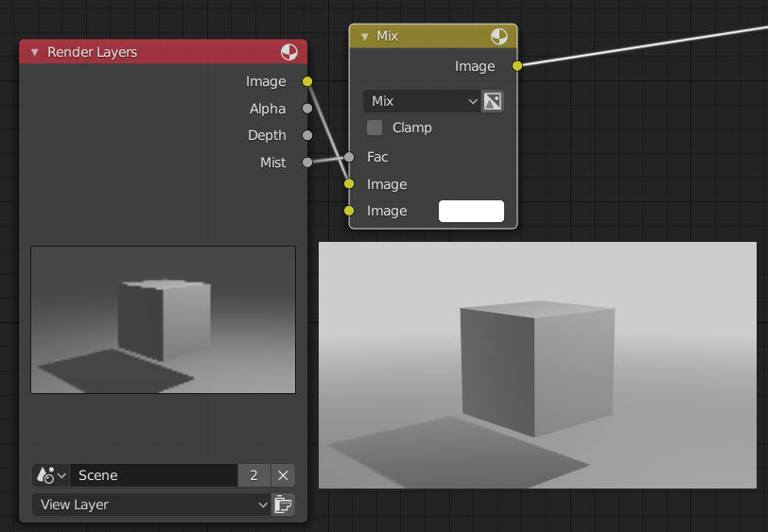Click the Clamp label text
This screenshot has width=768, height=532.
(412, 128)
